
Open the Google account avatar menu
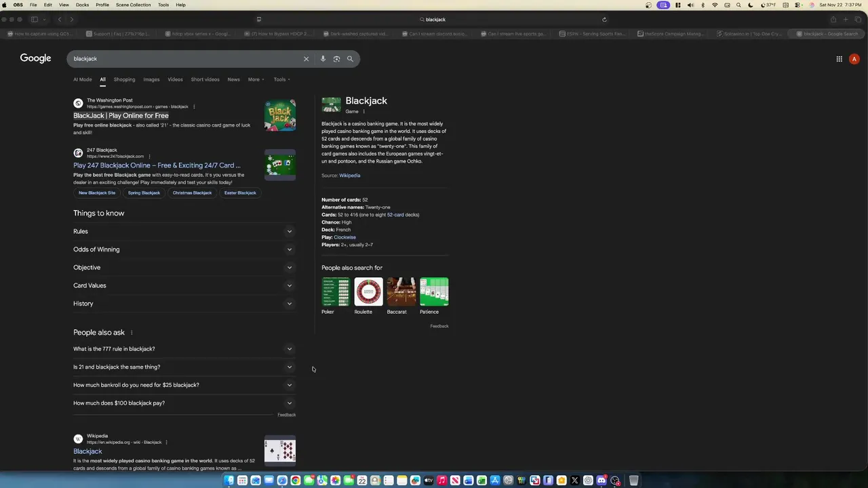point(854,59)
